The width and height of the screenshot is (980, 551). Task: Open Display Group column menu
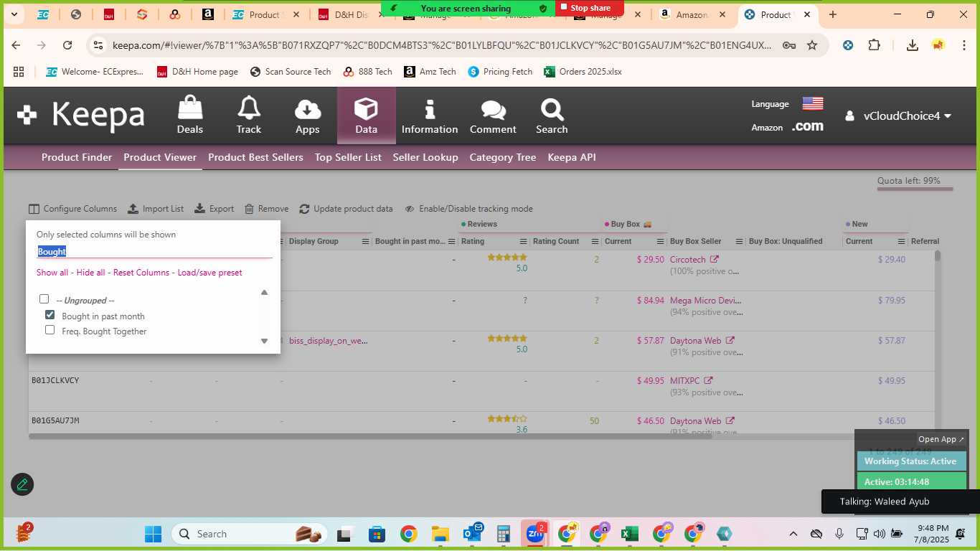(365, 242)
